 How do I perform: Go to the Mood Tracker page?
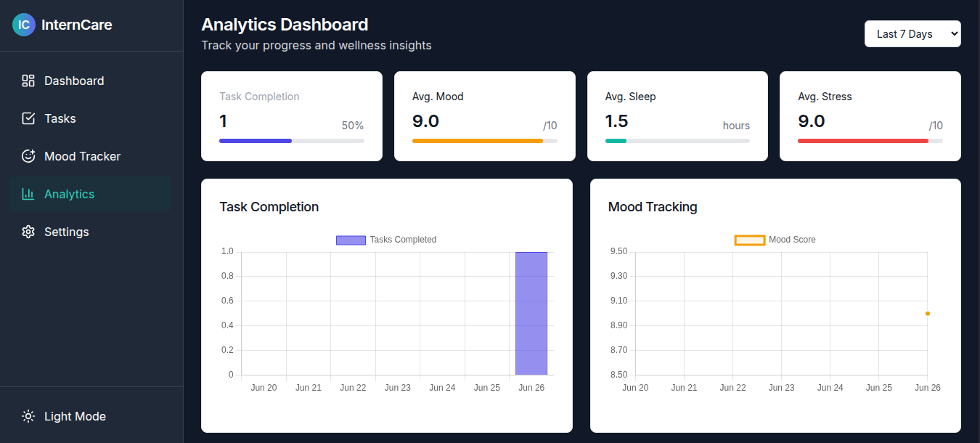click(82, 156)
